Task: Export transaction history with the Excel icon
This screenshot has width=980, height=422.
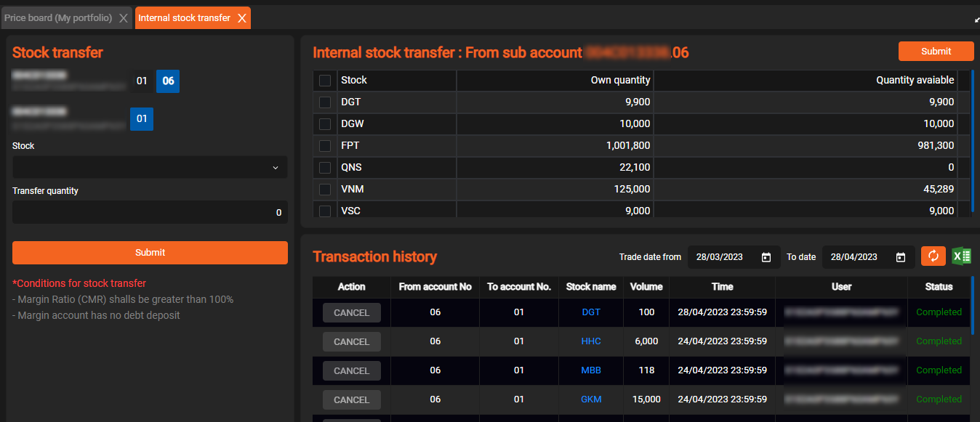Action: coord(962,256)
